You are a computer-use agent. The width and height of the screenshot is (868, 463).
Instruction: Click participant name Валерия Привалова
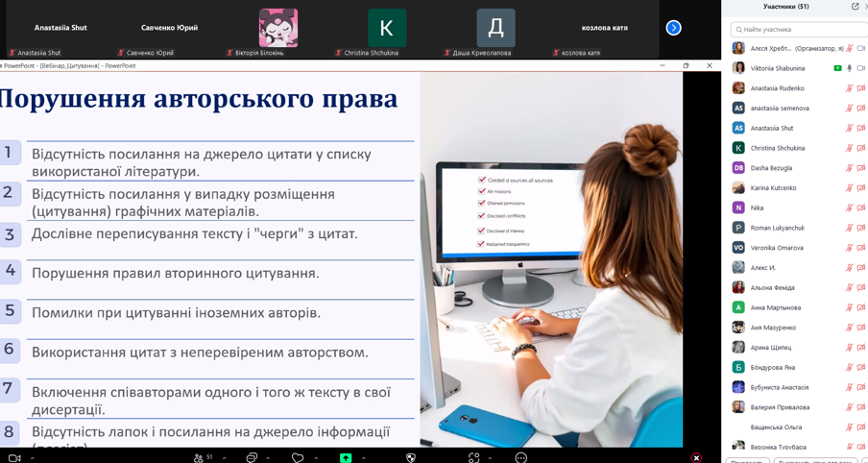[780, 407]
